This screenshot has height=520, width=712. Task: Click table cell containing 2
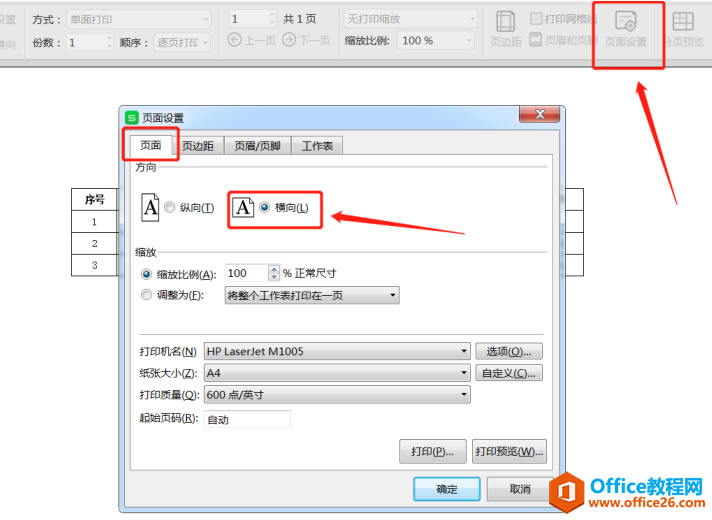(x=94, y=243)
